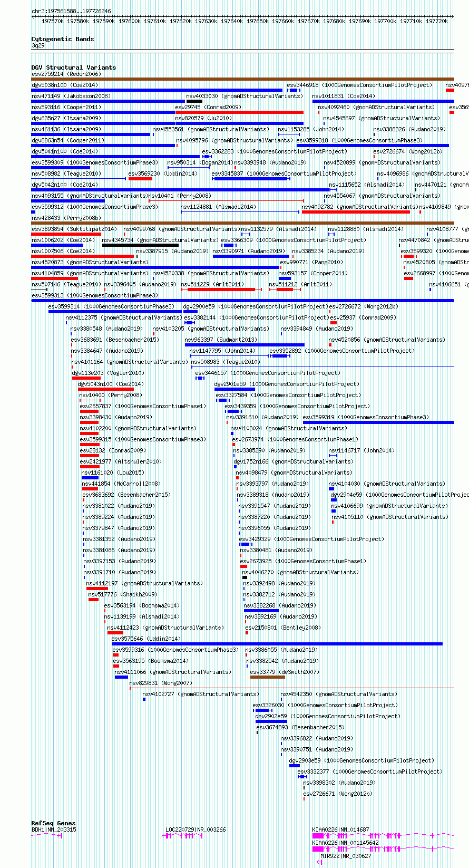
Task: Click nsv1124881 (Alsmadi2014) variant label
Action: (218, 207)
